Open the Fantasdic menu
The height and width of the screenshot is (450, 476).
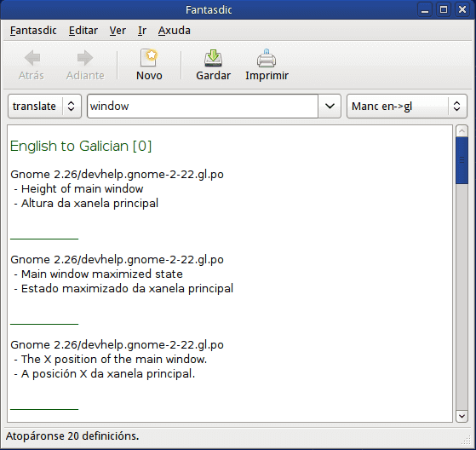[x=33, y=31]
